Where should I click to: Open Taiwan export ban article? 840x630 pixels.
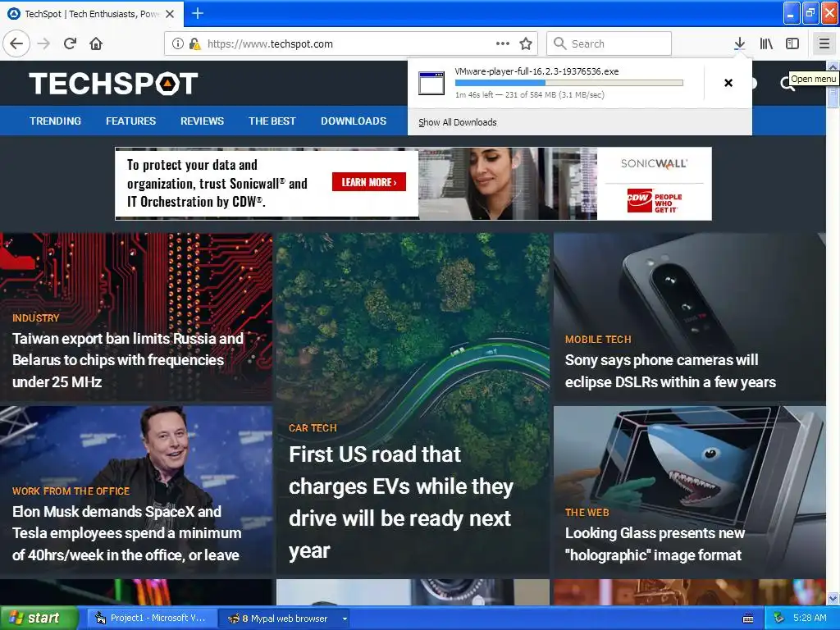coord(127,360)
